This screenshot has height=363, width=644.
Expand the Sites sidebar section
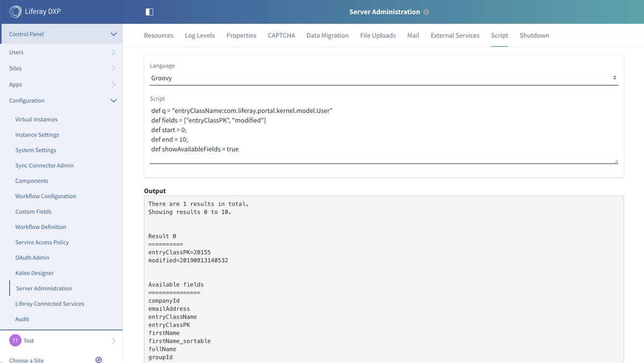click(113, 68)
